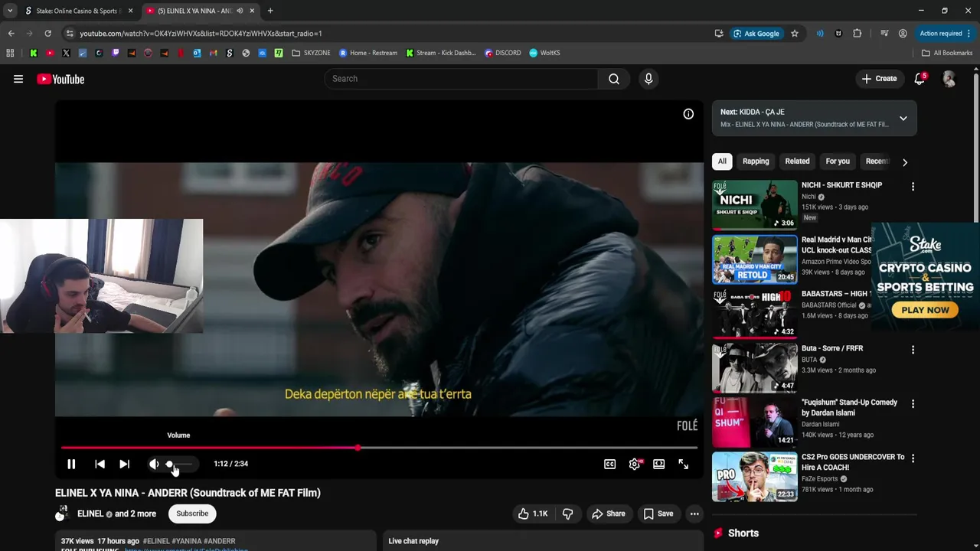This screenshot has height=551, width=980.
Task: Pause the video with the pause button
Action: click(x=71, y=464)
